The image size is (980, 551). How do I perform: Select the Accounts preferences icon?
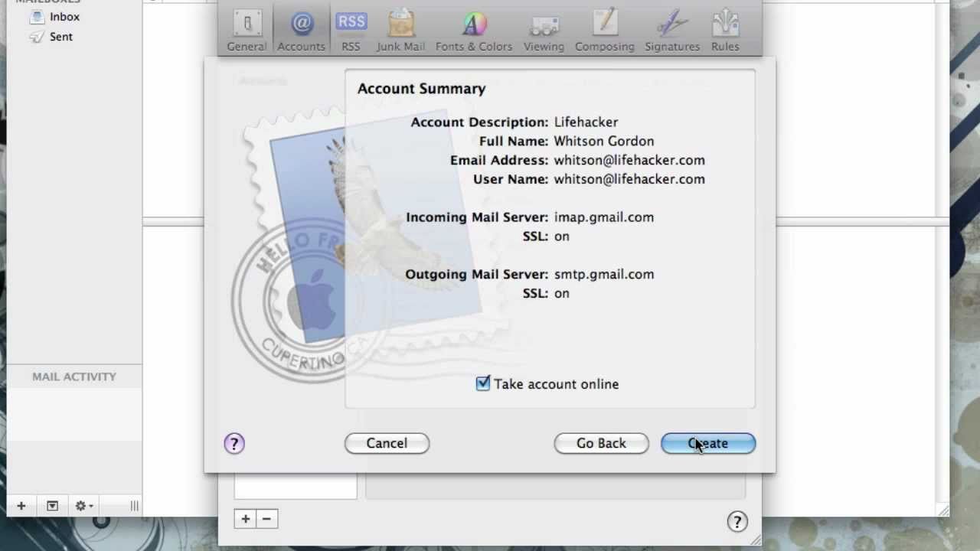click(x=301, y=31)
